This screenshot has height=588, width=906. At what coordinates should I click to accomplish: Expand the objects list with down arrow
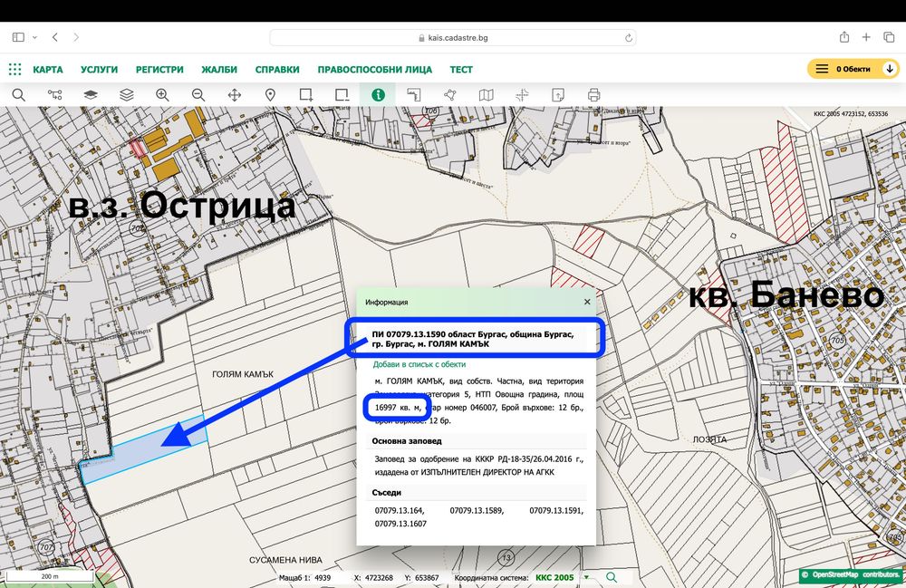[x=890, y=69]
